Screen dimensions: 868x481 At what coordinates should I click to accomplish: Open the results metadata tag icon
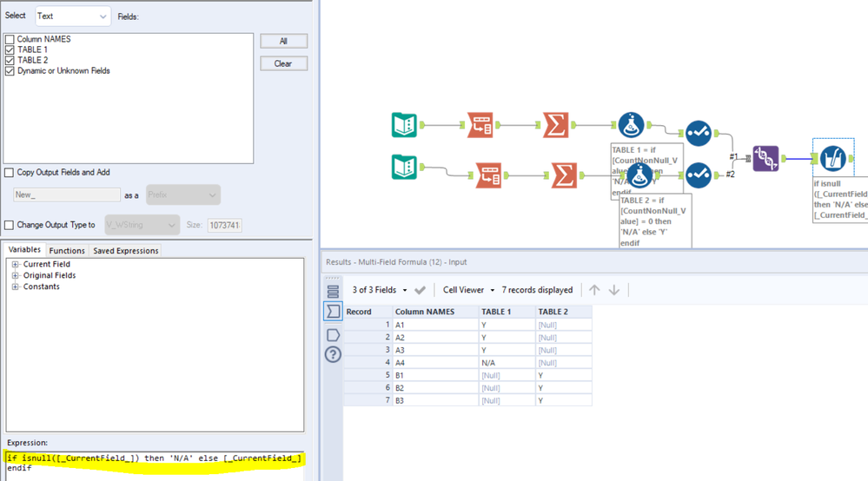(x=333, y=335)
